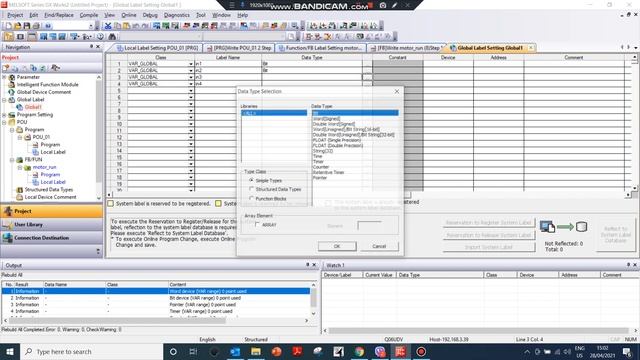The width and height of the screenshot is (640, 360).
Task: Click the Connection Destination icon
Action: coord(8,238)
